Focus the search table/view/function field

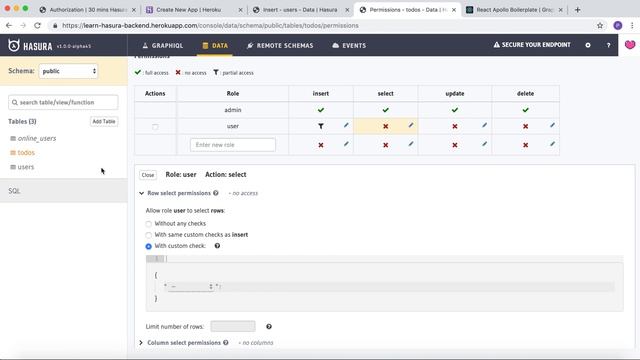pos(63,102)
